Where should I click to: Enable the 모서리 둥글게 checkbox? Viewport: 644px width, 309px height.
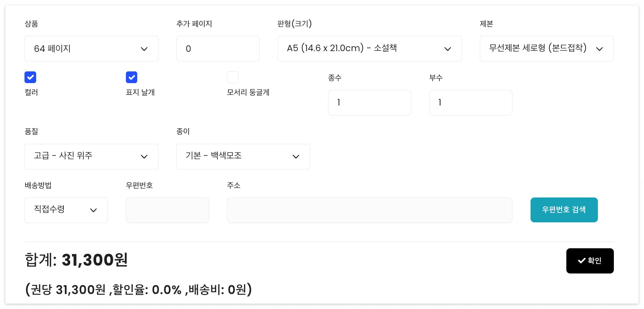(x=233, y=77)
